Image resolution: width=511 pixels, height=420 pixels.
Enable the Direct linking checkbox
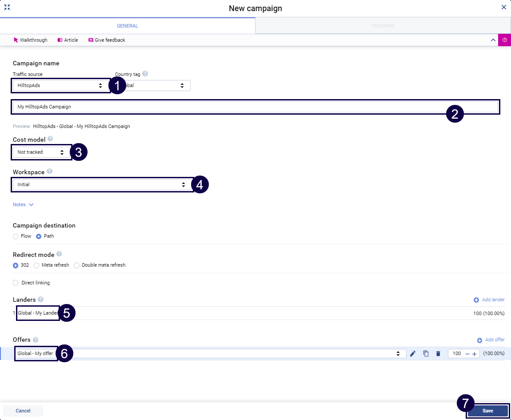click(16, 283)
